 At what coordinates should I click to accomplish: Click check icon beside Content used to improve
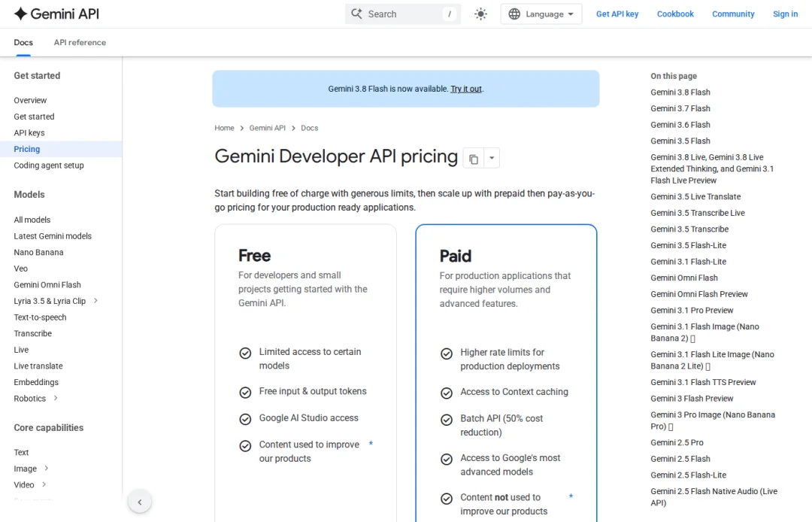coord(245,446)
